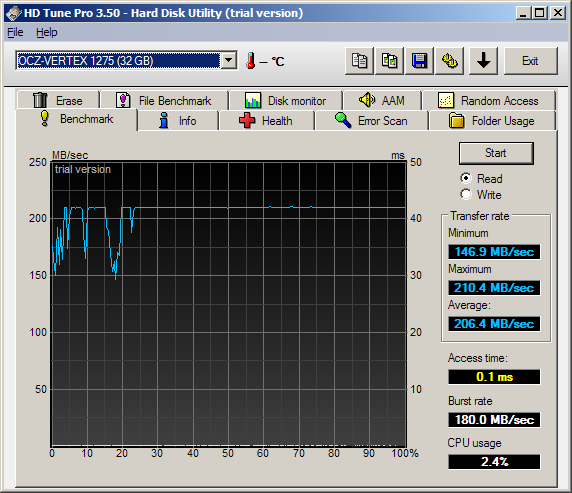This screenshot has width=572, height=493.
Task: Click the Exit button
Action: coord(531,61)
